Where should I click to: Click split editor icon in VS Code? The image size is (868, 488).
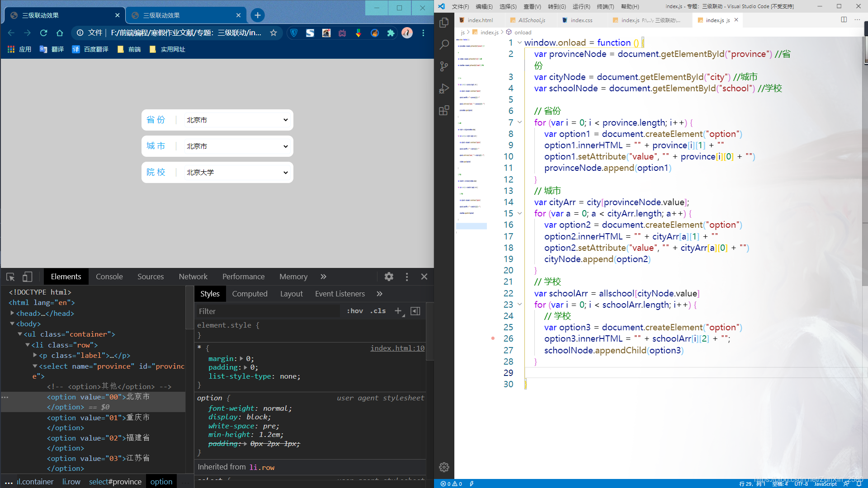click(844, 20)
